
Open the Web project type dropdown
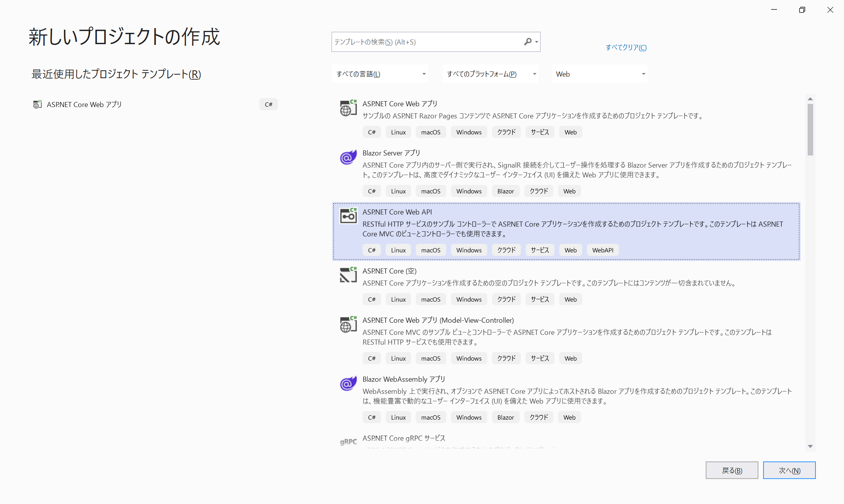[599, 74]
